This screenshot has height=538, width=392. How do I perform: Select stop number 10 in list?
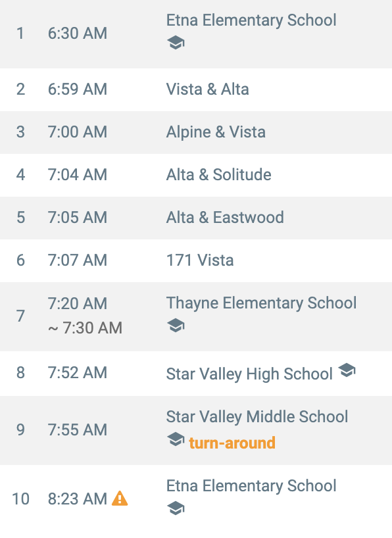[20, 499]
